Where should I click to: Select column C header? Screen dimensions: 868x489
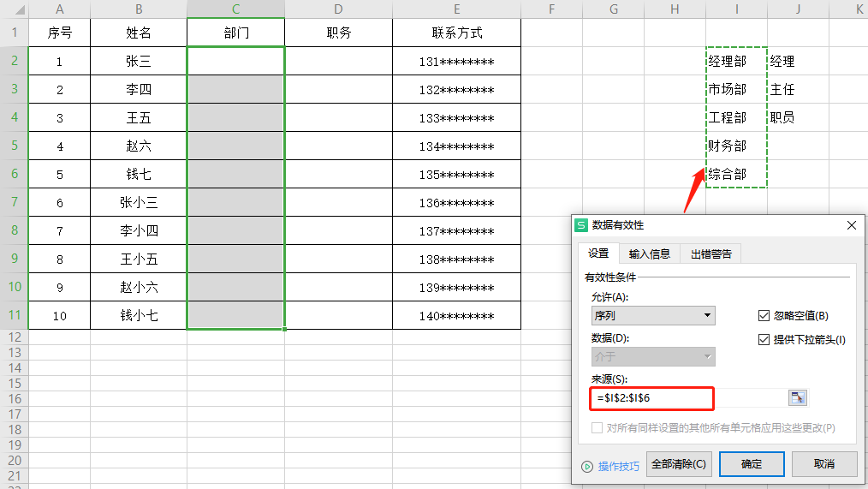click(x=235, y=9)
